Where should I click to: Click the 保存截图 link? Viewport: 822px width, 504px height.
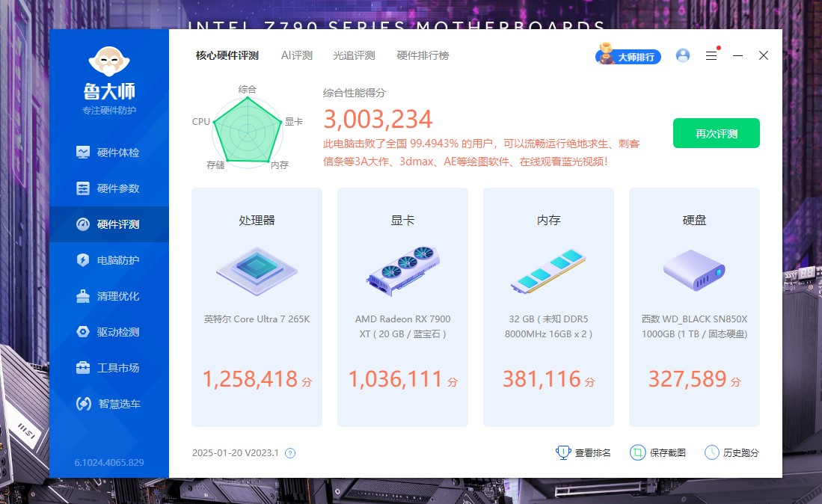coord(658,452)
